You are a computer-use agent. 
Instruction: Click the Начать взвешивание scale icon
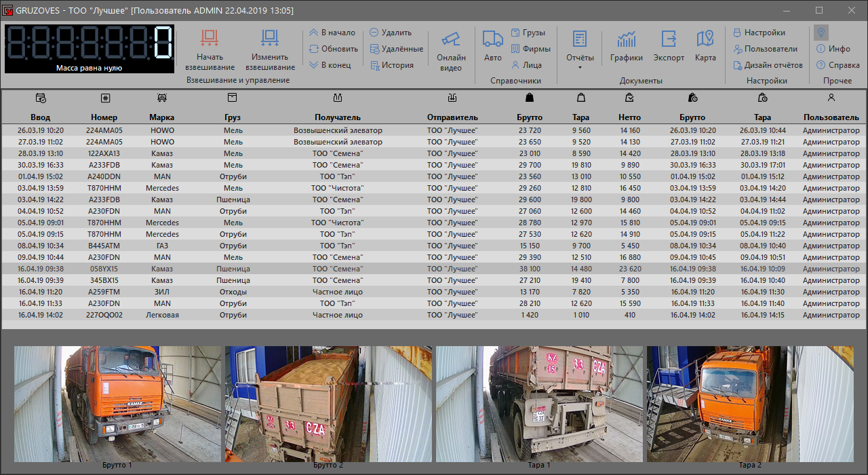point(210,39)
